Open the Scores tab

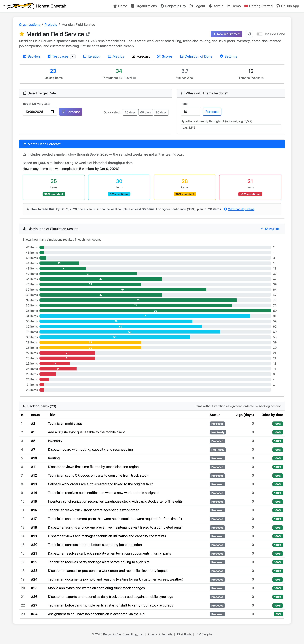pos(165,57)
